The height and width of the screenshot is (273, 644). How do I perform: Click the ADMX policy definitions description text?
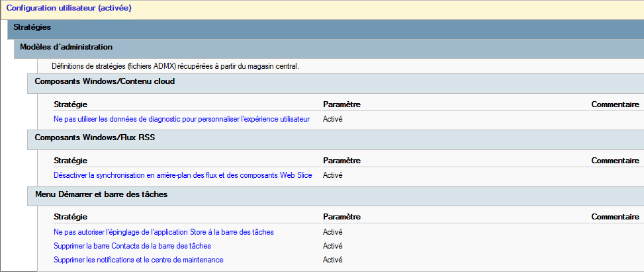[175, 66]
